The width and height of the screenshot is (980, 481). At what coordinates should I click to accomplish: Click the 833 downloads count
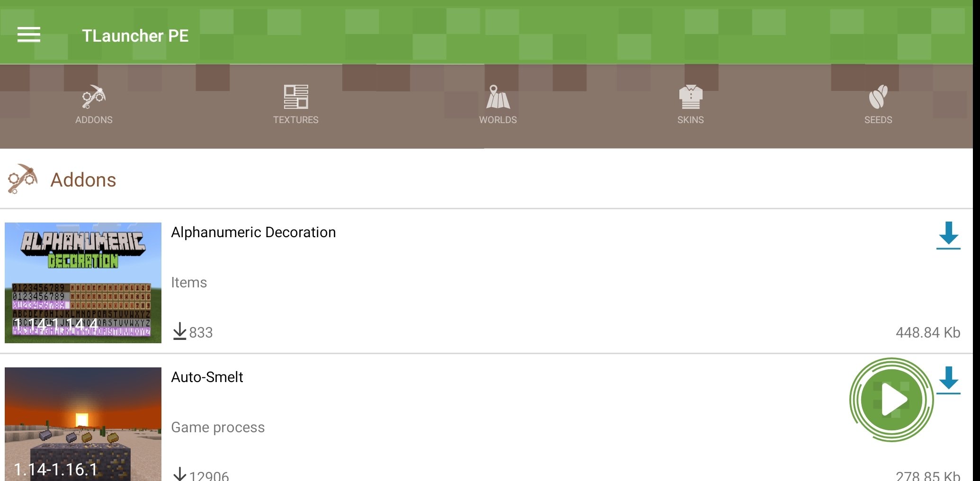click(201, 332)
